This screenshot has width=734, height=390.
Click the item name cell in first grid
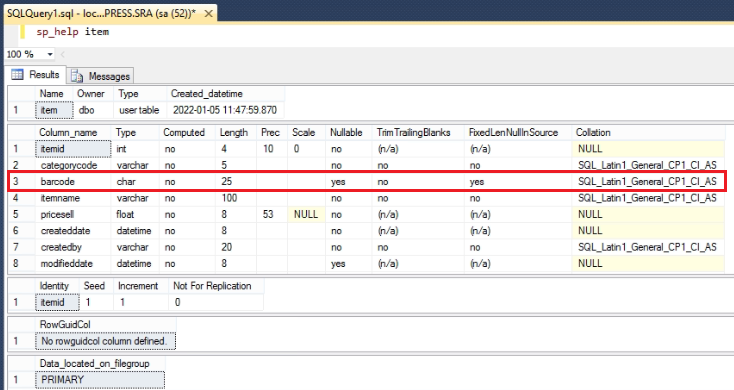[x=54, y=110]
